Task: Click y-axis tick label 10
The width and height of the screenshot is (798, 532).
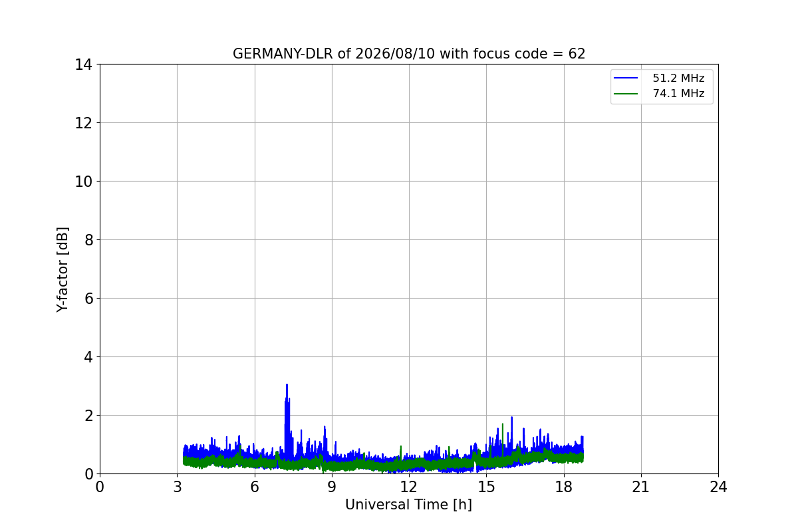Action: [x=83, y=182]
